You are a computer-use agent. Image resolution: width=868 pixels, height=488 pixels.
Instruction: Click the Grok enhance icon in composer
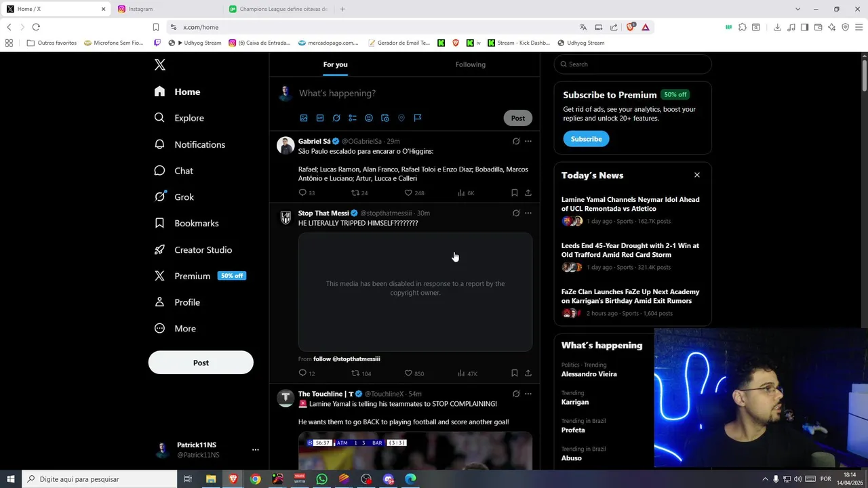(x=336, y=118)
